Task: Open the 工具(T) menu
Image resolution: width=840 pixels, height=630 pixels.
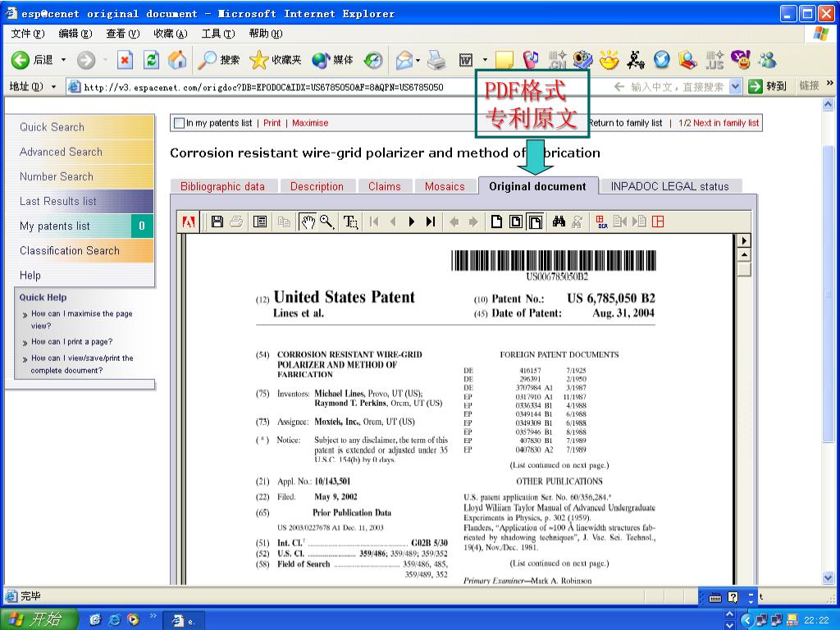Action: 218,34
